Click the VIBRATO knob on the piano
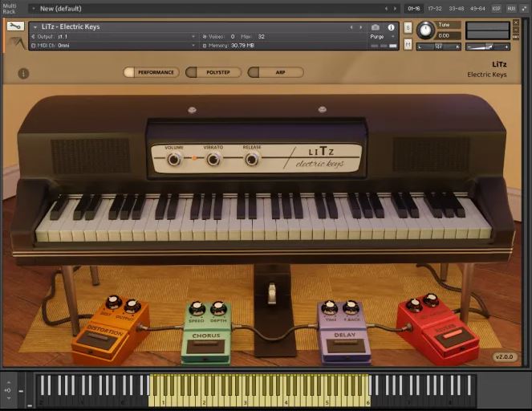532x411 pixels. point(213,159)
